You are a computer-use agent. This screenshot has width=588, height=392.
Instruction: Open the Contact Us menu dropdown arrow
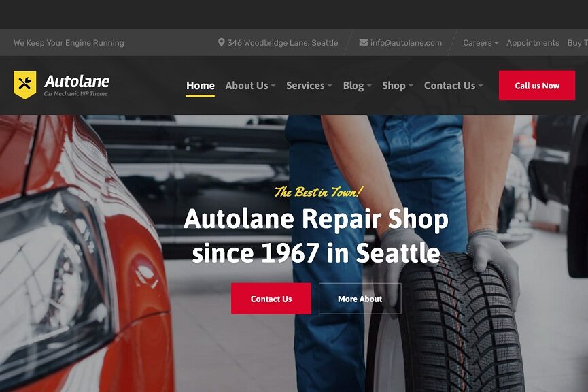point(481,86)
